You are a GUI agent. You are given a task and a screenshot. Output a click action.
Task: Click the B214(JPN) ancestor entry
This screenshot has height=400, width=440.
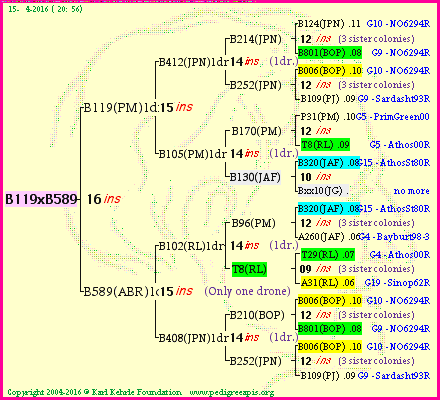pos(256,39)
